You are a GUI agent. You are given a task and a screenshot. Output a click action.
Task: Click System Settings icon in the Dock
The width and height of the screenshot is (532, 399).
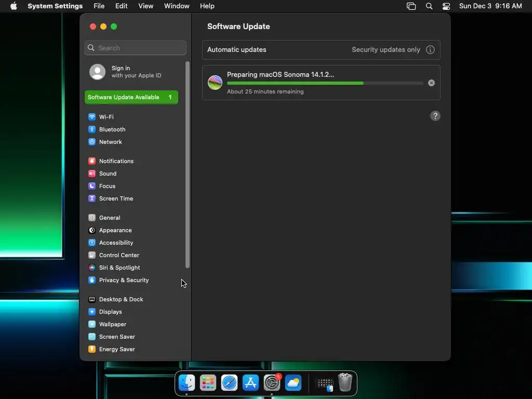pos(272,383)
